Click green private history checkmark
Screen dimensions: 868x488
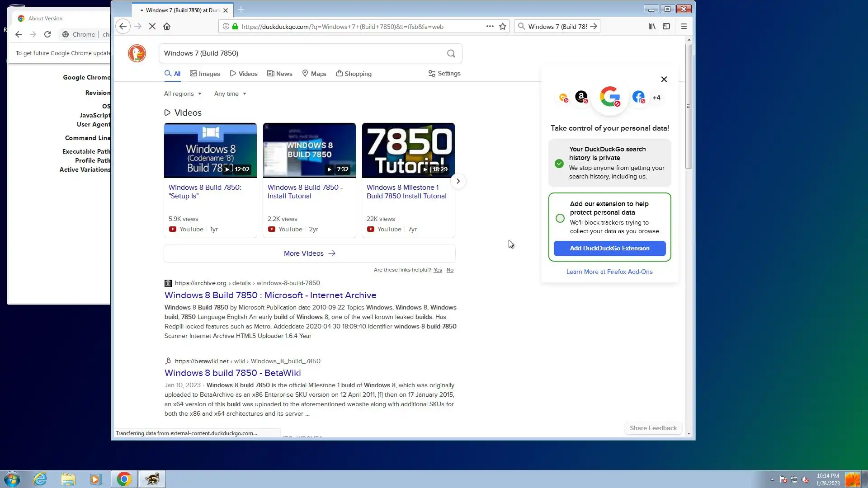(x=559, y=163)
